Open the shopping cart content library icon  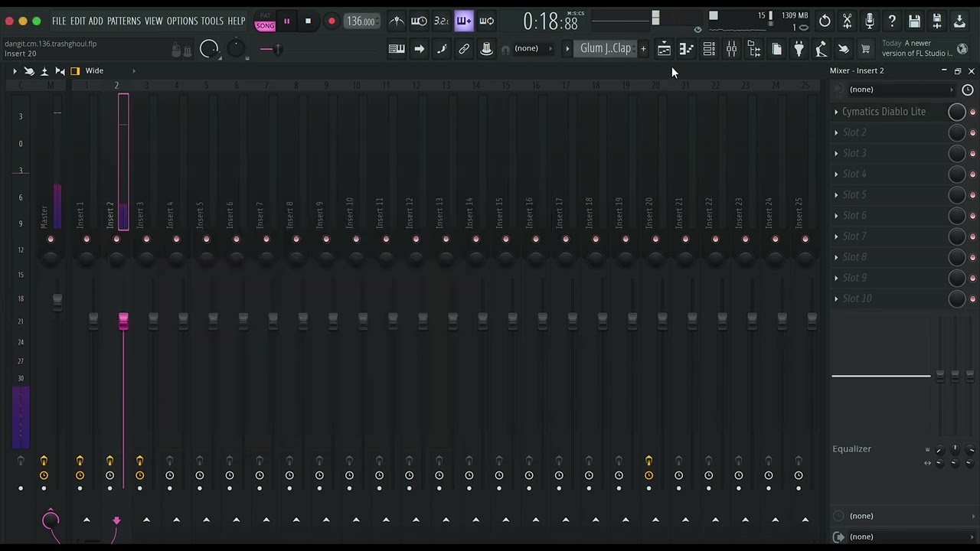click(x=865, y=49)
